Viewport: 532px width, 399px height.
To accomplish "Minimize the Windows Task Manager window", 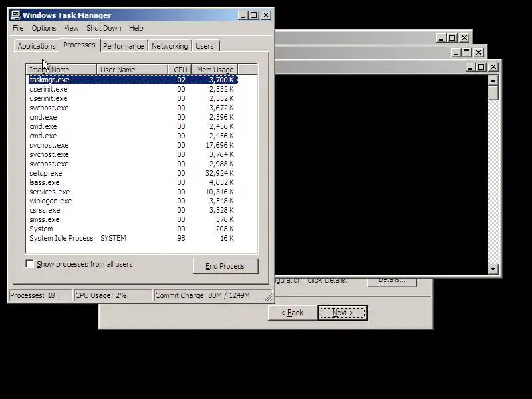I will [243, 15].
